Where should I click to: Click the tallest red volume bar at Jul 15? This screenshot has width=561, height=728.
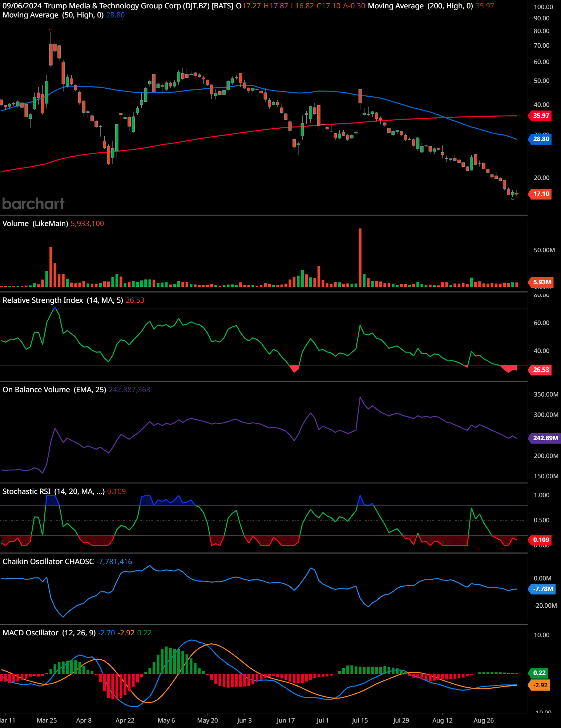click(360, 257)
